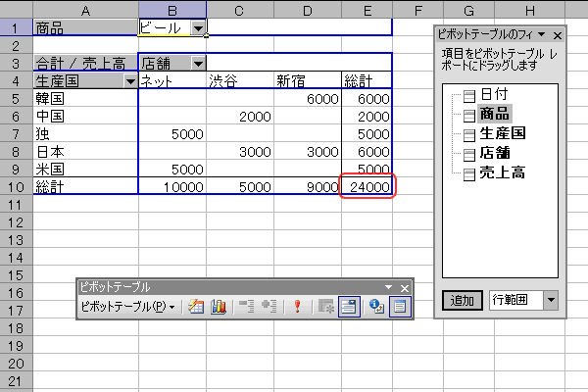Select the ネット column header cell
This screenshot has width=588, height=392.
172,80
